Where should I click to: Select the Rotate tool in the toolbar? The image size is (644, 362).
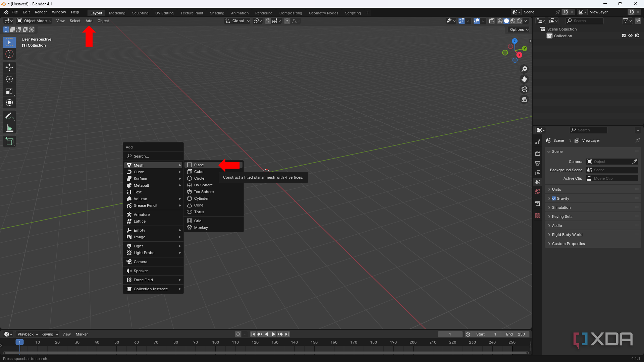pyautogui.click(x=9, y=79)
